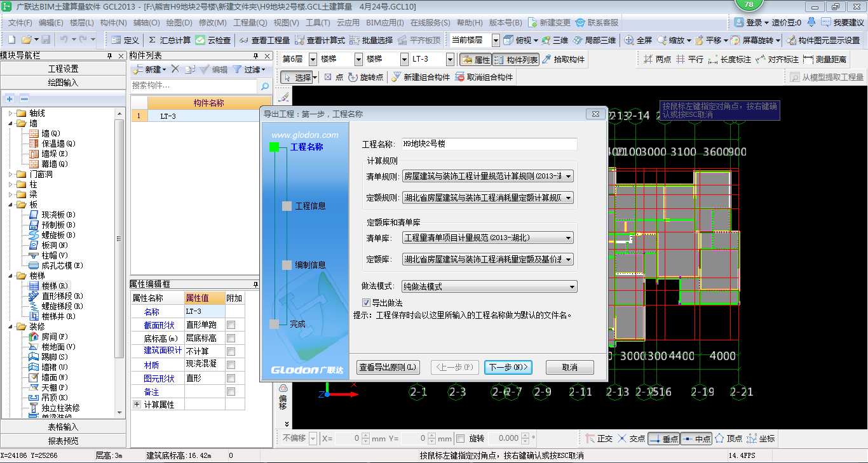Click 构件图元显示设置 display settings

823,40
